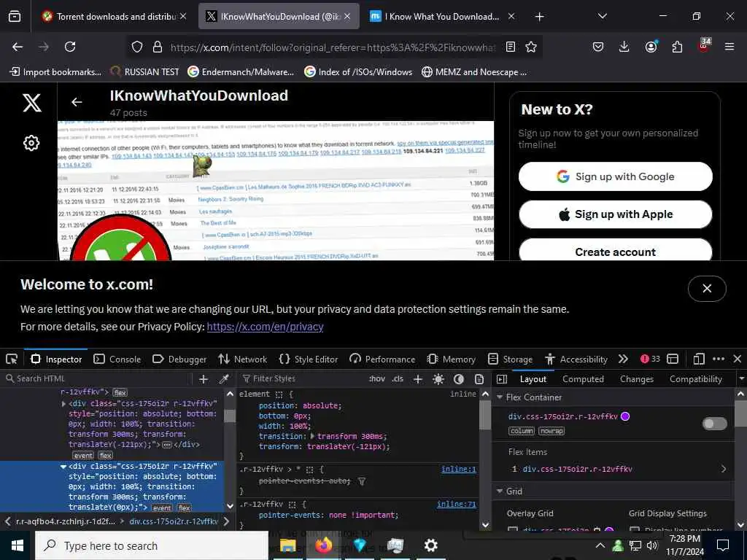The width and height of the screenshot is (747, 560).
Task: Add a new CSS rule in the Rules pane
Action: (418, 379)
